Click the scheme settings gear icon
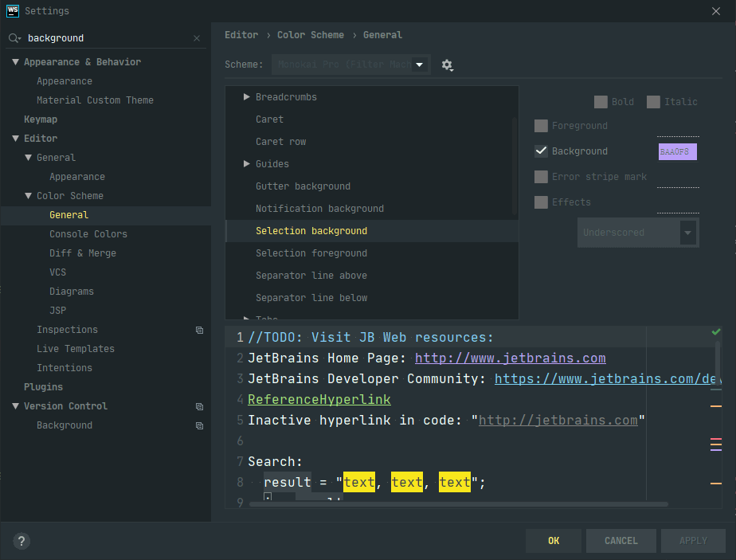This screenshot has height=560, width=736. pos(447,65)
